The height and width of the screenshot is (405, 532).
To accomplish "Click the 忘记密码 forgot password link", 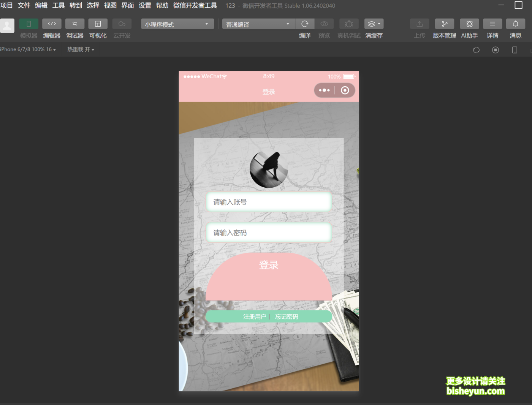I will click(287, 316).
